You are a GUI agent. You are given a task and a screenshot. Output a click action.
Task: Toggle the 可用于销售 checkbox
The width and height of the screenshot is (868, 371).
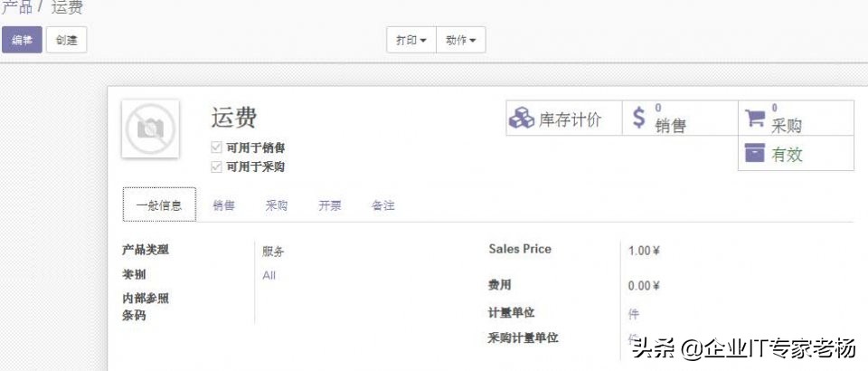pyautogui.click(x=216, y=147)
